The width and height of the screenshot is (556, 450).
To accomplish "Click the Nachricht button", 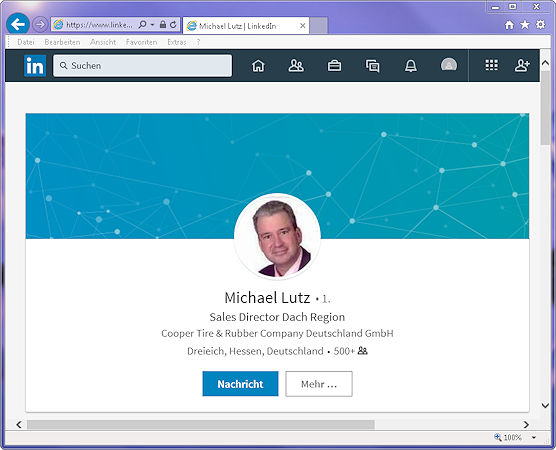I will coord(240,384).
